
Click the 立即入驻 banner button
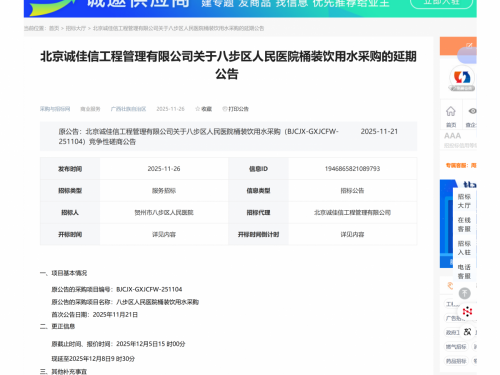point(441,3)
